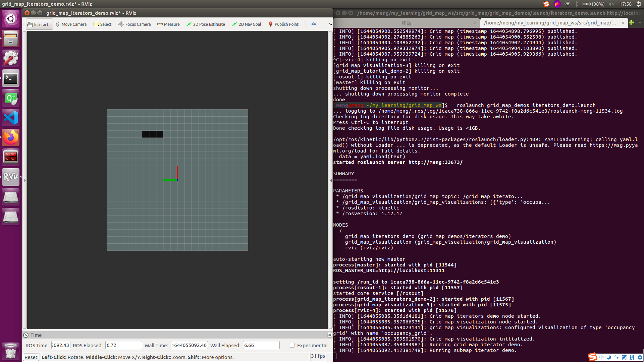
Task: Open the battery 98% indicator
Action: 593,4
